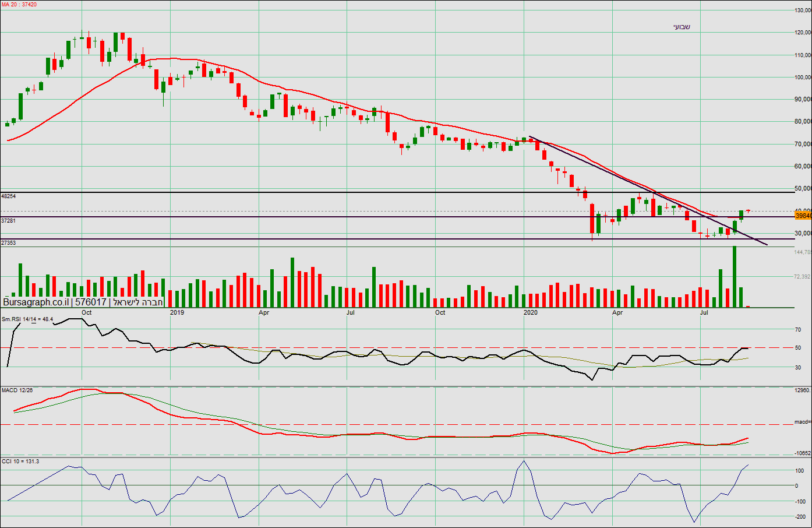Select the 2019 year label on date axis
The image size is (812, 528).
(x=177, y=313)
